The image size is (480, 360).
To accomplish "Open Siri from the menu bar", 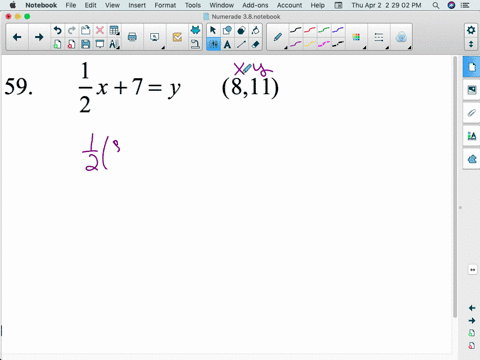I will [451, 5].
